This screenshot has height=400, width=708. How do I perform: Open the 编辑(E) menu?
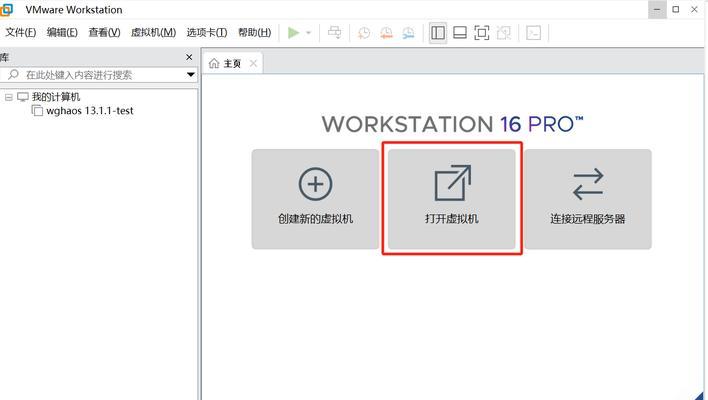62,33
